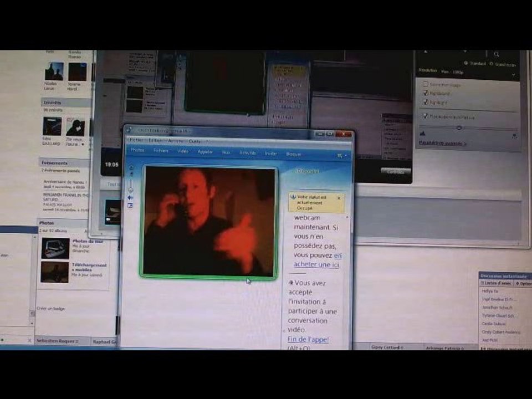Close the chat box with X icon
532x399 pixels.
pos(29,340)
